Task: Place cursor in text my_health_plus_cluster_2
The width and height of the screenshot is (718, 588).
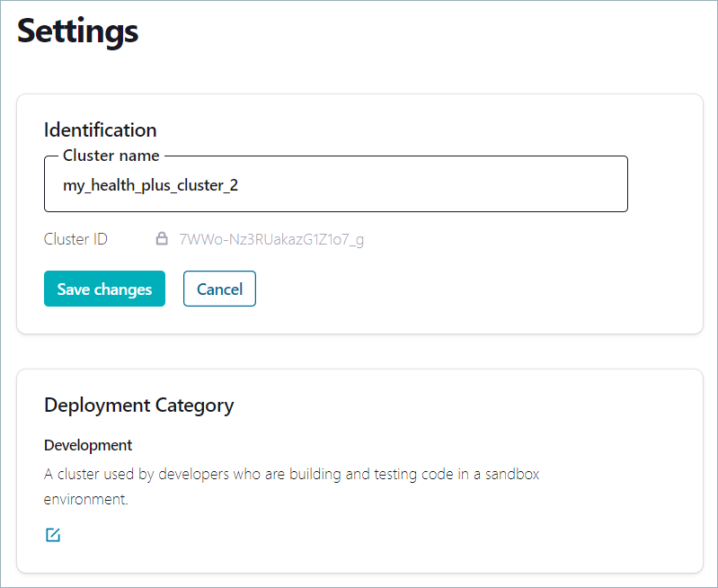Action: click(x=150, y=185)
